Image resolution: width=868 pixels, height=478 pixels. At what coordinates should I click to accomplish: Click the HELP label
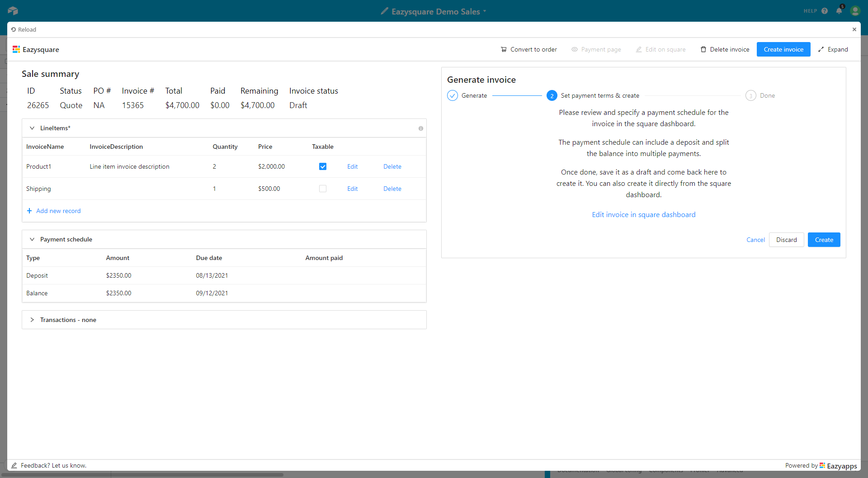810,11
